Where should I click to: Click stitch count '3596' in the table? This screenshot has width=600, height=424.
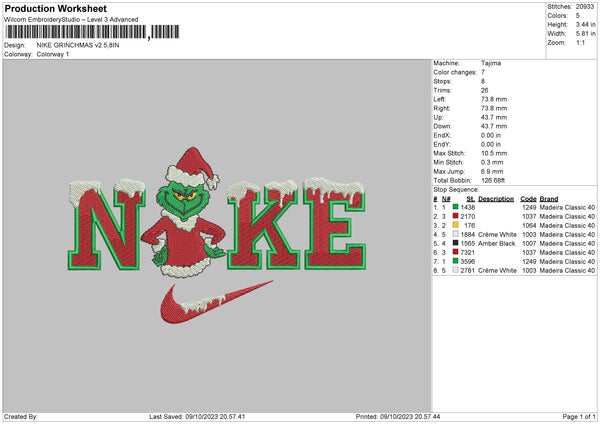468,261
